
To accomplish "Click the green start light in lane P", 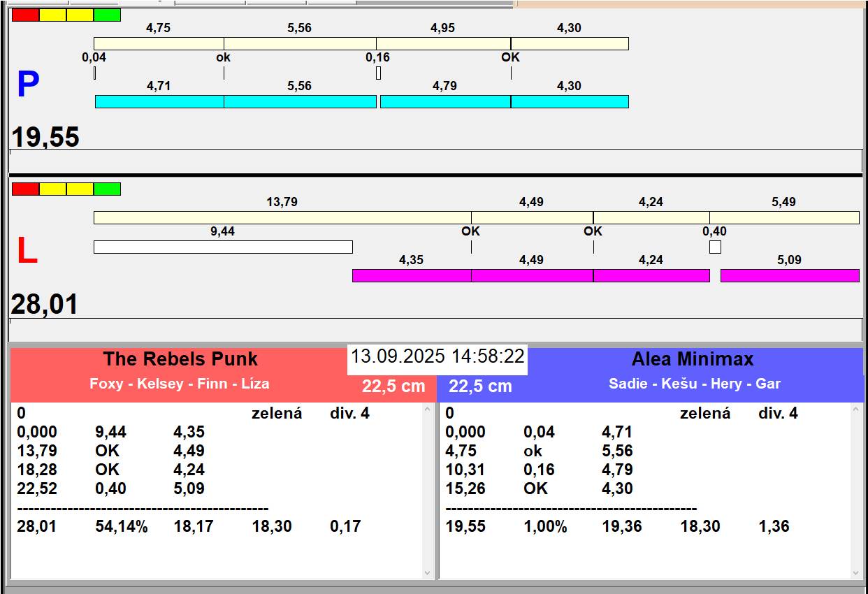I will point(107,15).
